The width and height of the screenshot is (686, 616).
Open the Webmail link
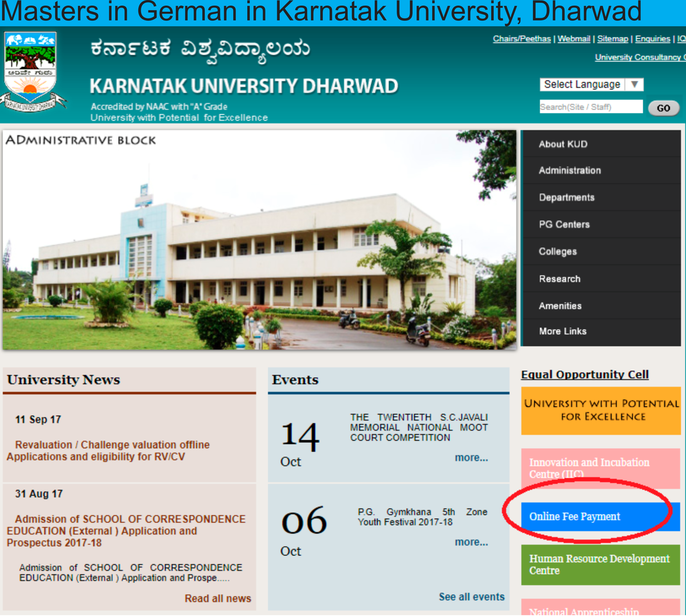pyautogui.click(x=574, y=39)
